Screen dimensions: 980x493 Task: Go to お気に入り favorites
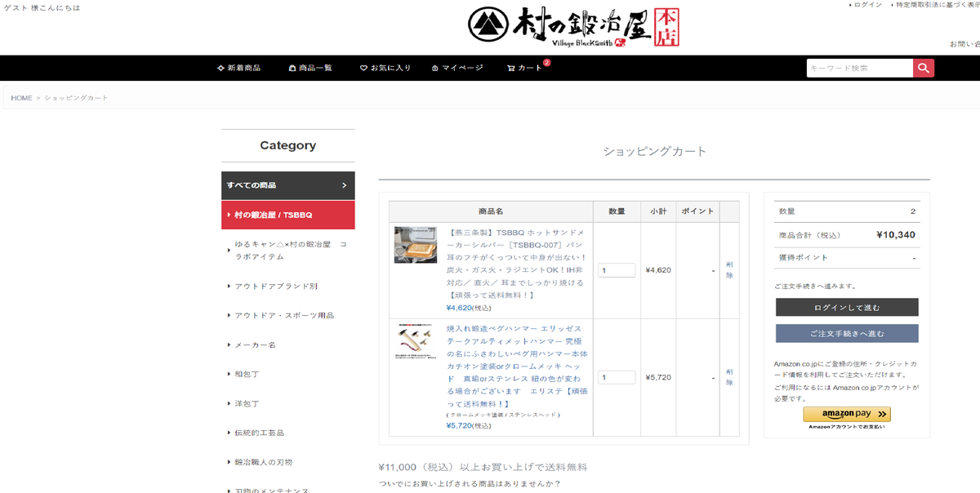[385, 68]
